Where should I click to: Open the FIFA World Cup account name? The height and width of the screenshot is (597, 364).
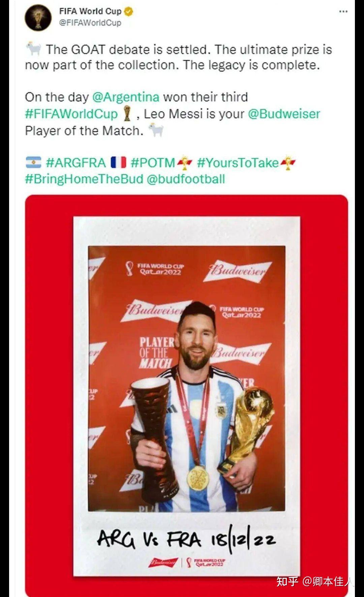[x=90, y=11]
